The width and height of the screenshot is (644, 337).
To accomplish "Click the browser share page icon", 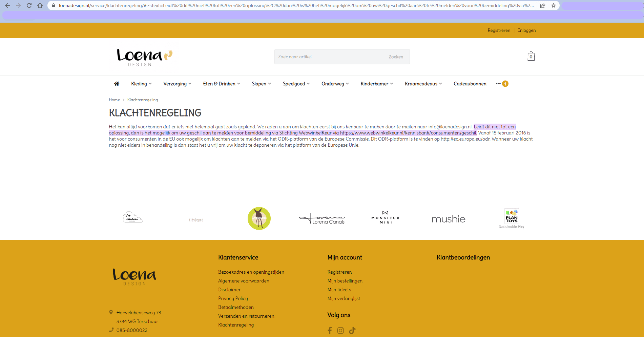I will pyautogui.click(x=543, y=5).
